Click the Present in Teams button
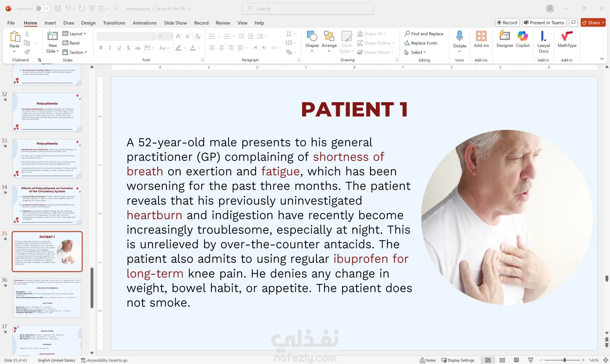 [544, 23]
